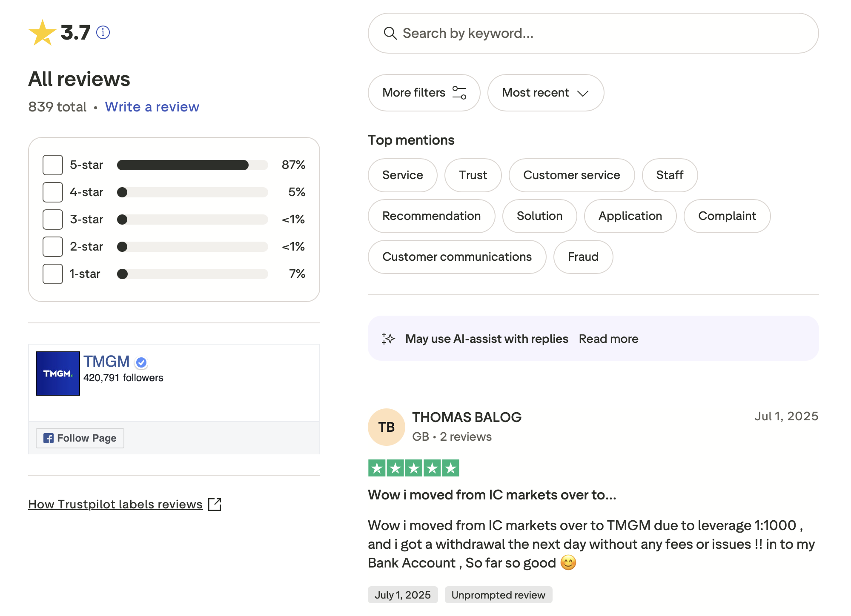The width and height of the screenshot is (851, 616).
Task: Click the Write a review link
Action: [152, 107]
